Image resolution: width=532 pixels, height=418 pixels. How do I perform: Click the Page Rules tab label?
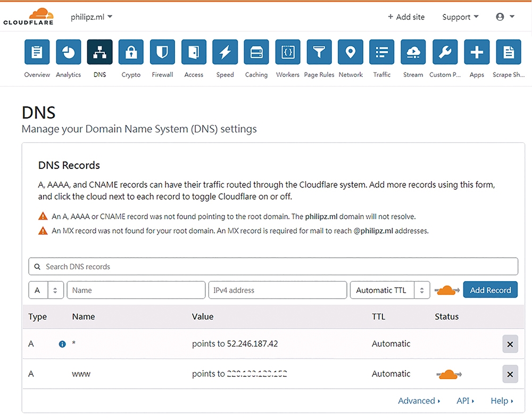[319, 75]
